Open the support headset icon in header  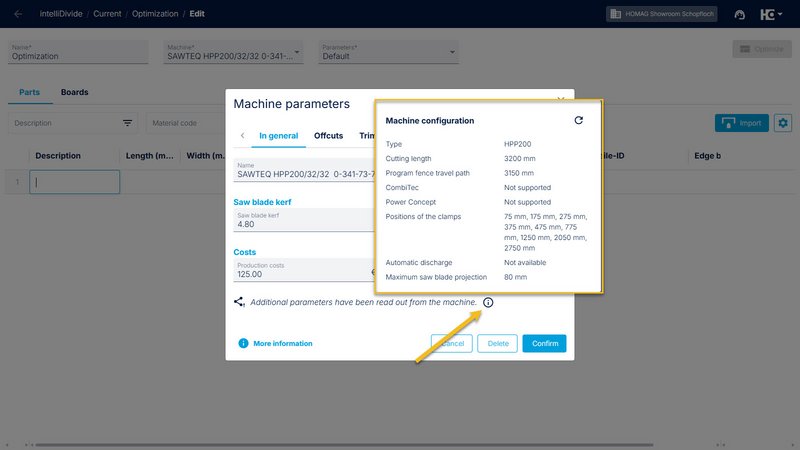point(739,15)
